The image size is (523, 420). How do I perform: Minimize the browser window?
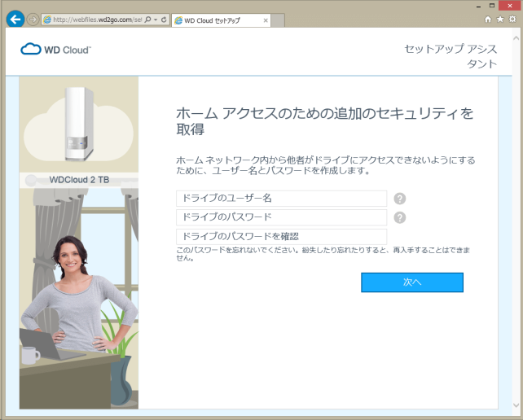[x=479, y=6]
